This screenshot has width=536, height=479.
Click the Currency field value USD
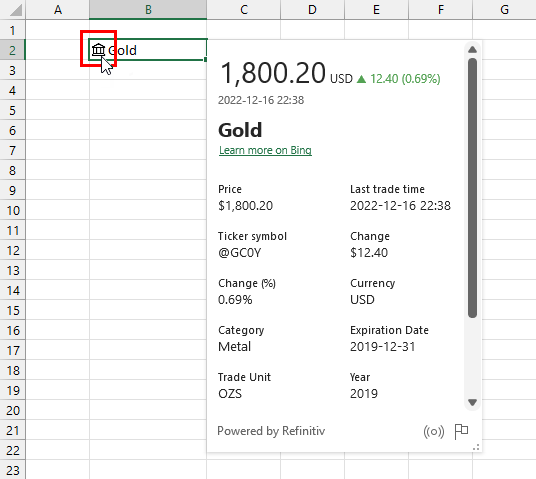pos(362,300)
